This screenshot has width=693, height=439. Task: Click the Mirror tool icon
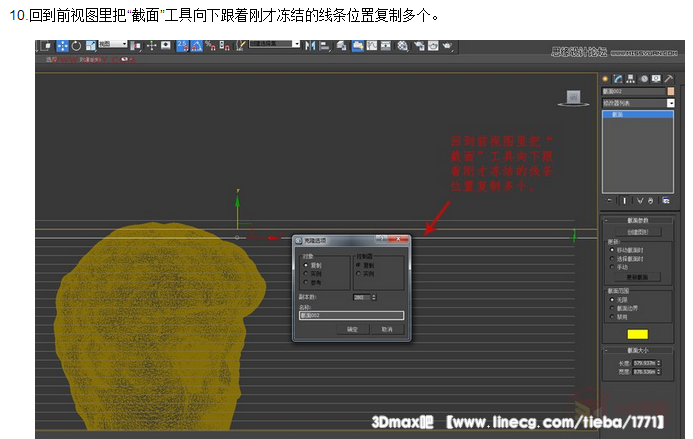[310, 46]
